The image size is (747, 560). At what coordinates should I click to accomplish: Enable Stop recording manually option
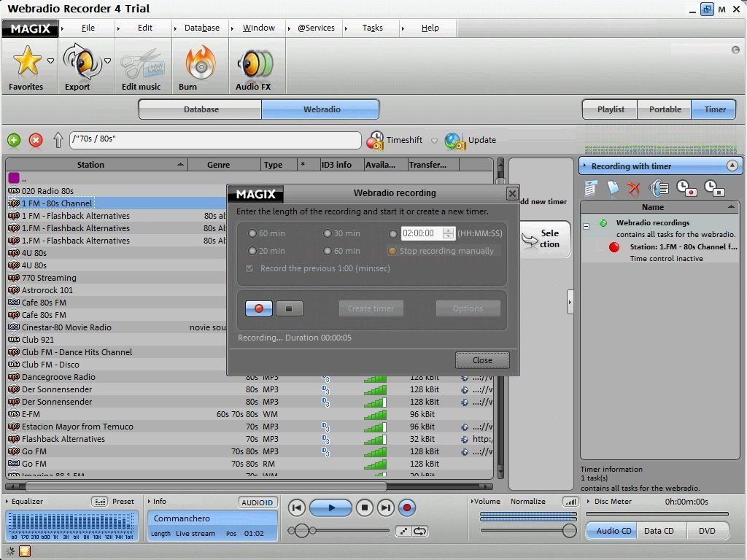(x=392, y=251)
